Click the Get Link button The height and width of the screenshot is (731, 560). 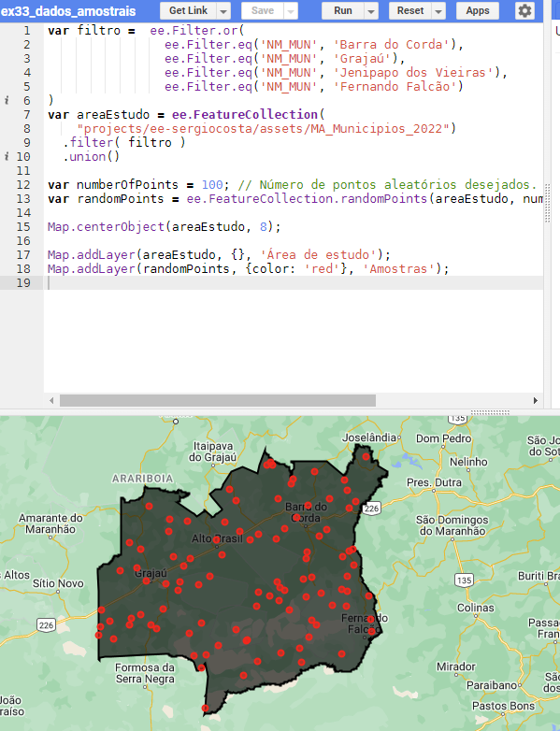[x=188, y=10]
